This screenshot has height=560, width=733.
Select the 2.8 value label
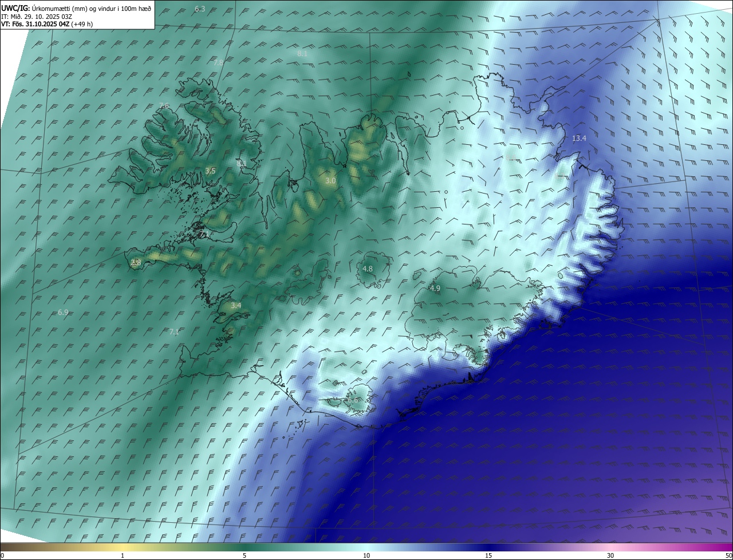(x=136, y=262)
